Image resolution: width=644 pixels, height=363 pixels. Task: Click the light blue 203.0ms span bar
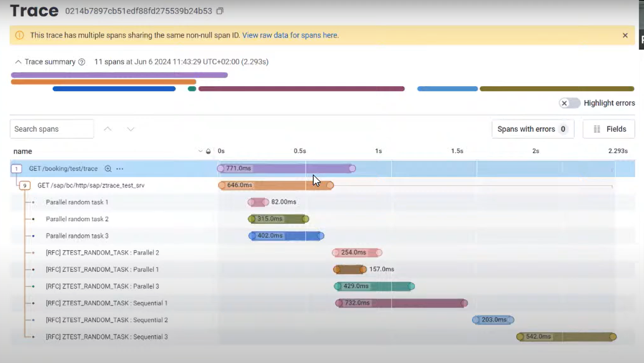(x=493, y=320)
